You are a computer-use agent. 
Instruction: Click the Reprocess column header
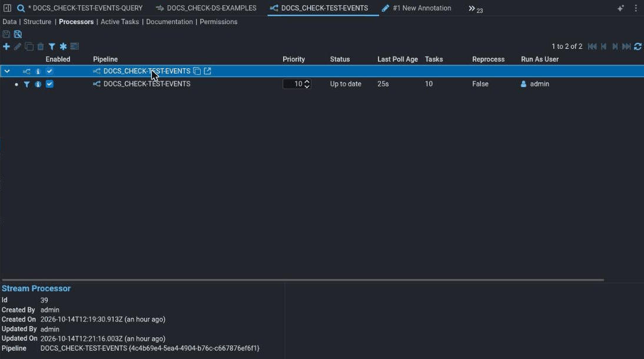[x=489, y=59]
